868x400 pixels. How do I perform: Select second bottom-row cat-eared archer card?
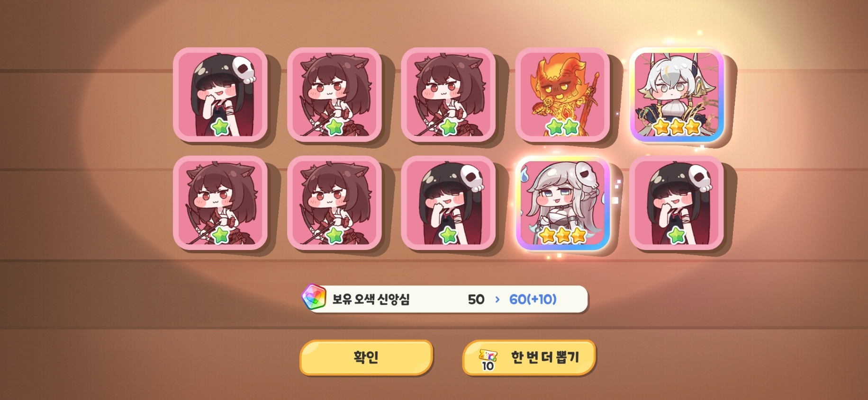pyautogui.click(x=335, y=203)
